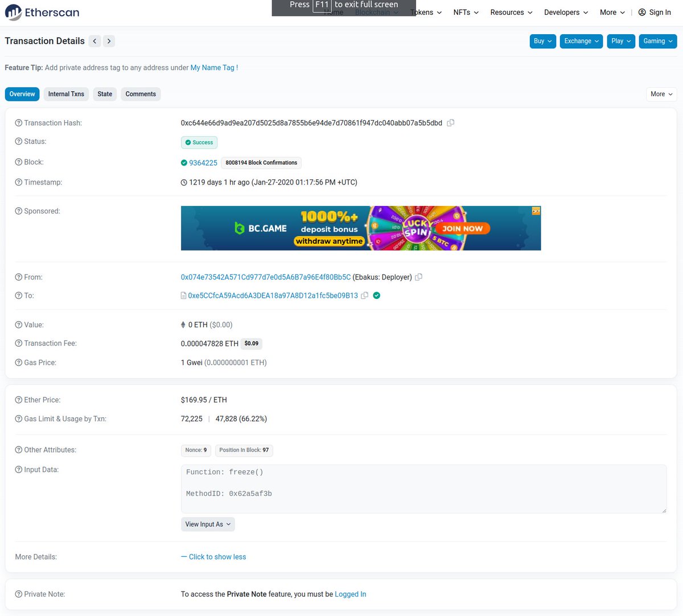Go to previous transaction arrow
The height and width of the screenshot is (616, 683).
(95, 41)
